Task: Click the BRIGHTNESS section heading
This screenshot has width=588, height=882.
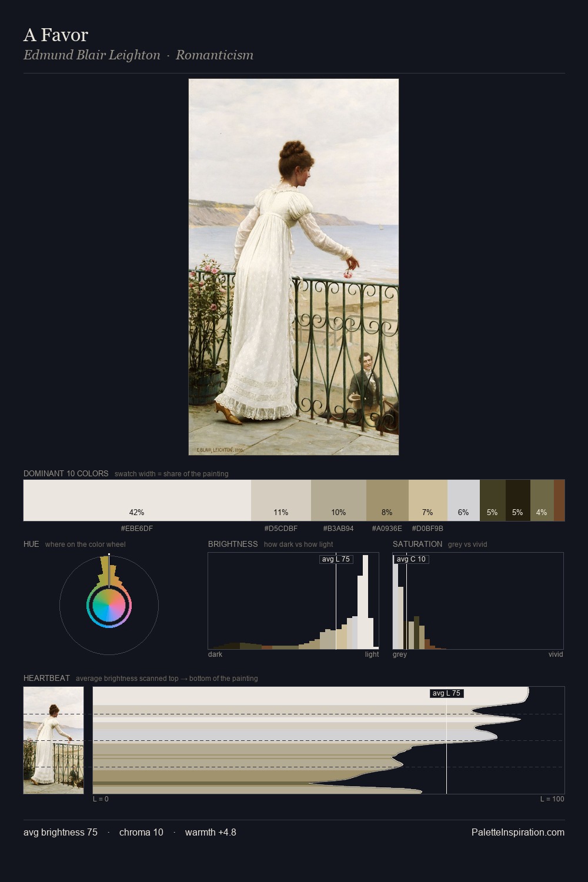Action: 233,544
